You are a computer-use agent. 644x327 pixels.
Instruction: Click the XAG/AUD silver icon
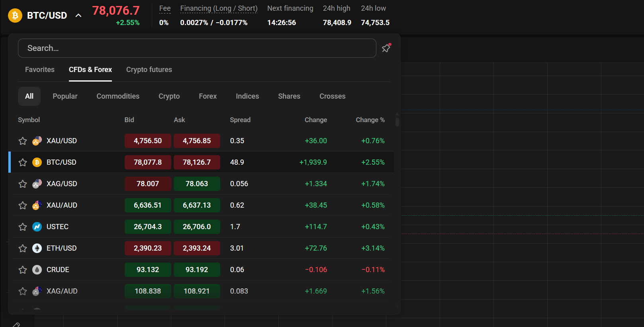pos(37,291)
